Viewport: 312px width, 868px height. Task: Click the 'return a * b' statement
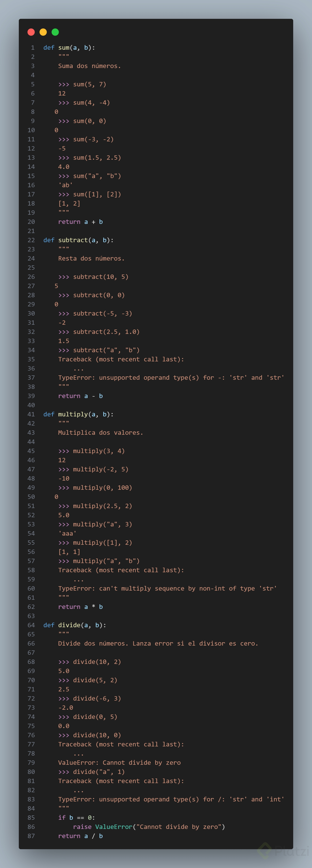point(80,606)
